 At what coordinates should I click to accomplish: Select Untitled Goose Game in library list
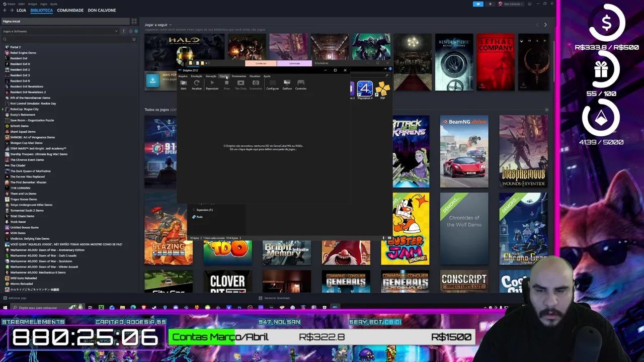[24, 227]
